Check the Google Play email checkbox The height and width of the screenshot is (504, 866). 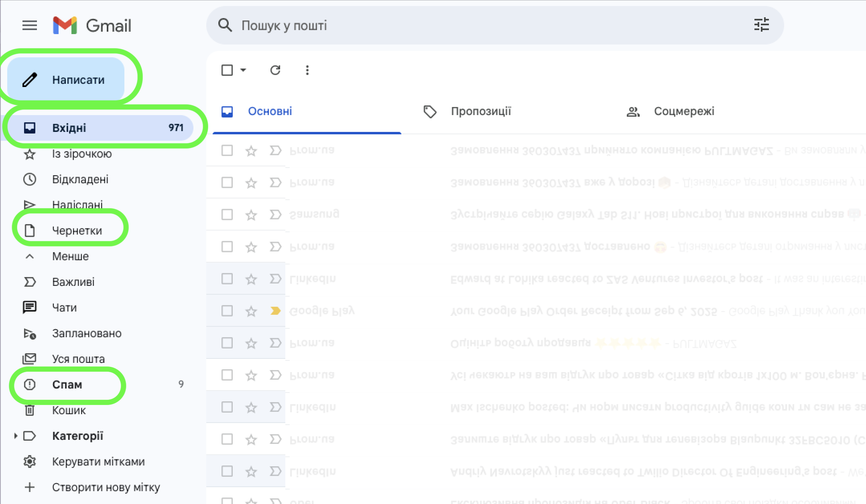227,311
